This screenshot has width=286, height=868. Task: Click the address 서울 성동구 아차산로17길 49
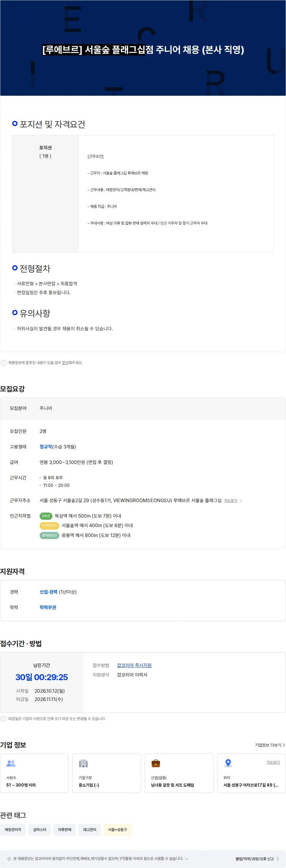pyautogui.click(x=251, y=785)
